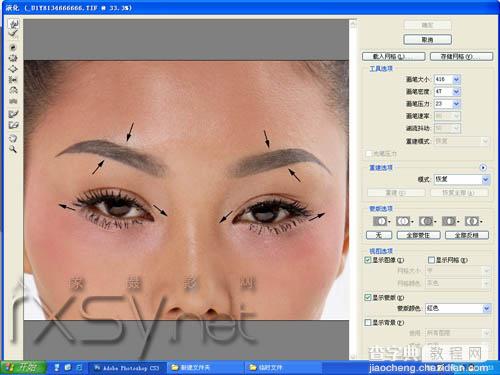The image size is (500, 375).
Task: Click the Invert Selection mask icon
Action: click(473, 221)
